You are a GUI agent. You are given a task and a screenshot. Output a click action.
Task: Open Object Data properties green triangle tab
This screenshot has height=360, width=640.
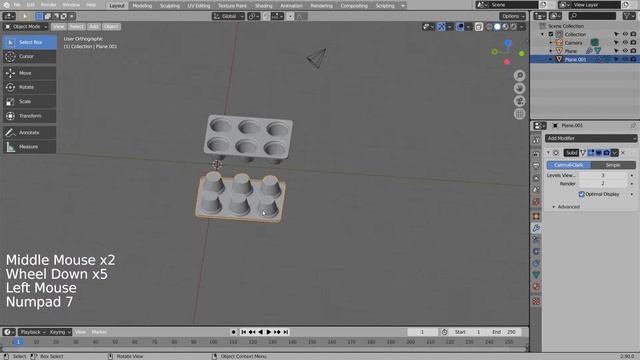tap(536, 275)
